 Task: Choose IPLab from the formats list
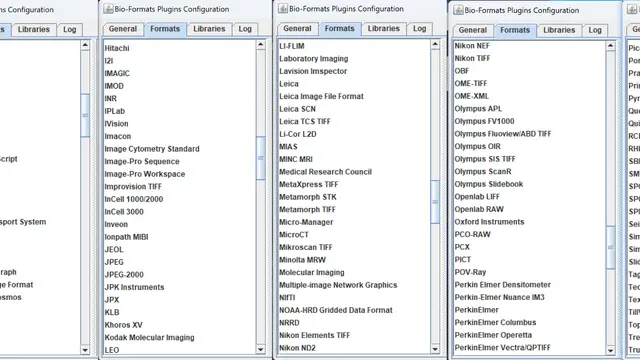115,111
